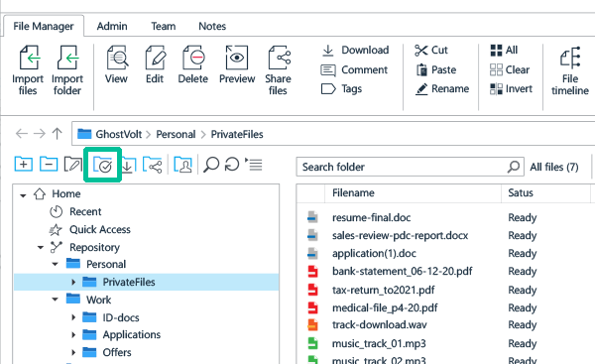The image size is (595, 364).
Task: Click the Share files icon
Action: click(x=279, y=58)
